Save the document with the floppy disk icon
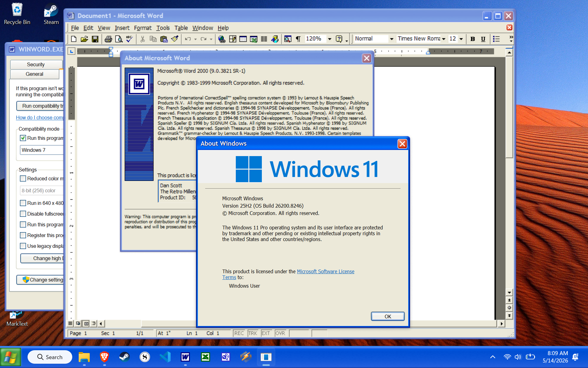This screenshot has height=368, width=588. (95, 39)
